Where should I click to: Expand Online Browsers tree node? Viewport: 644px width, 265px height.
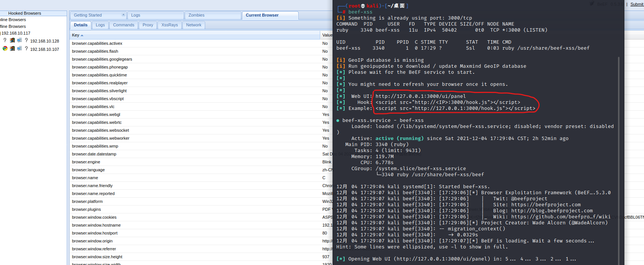tap(13, 20)
